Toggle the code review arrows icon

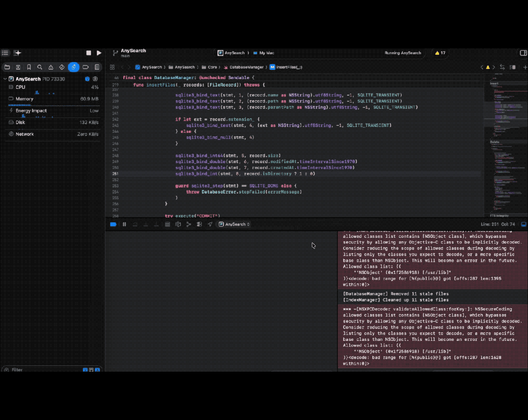(502, 67)
